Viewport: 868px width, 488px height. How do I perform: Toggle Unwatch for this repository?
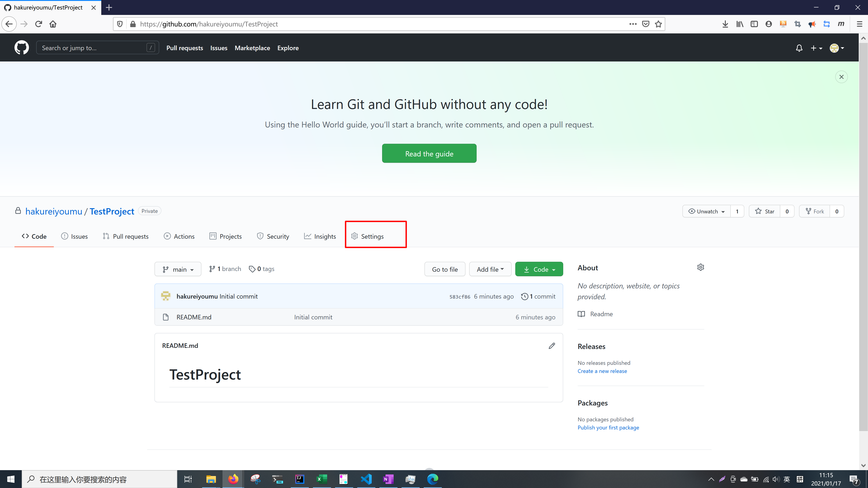point(707,212)
